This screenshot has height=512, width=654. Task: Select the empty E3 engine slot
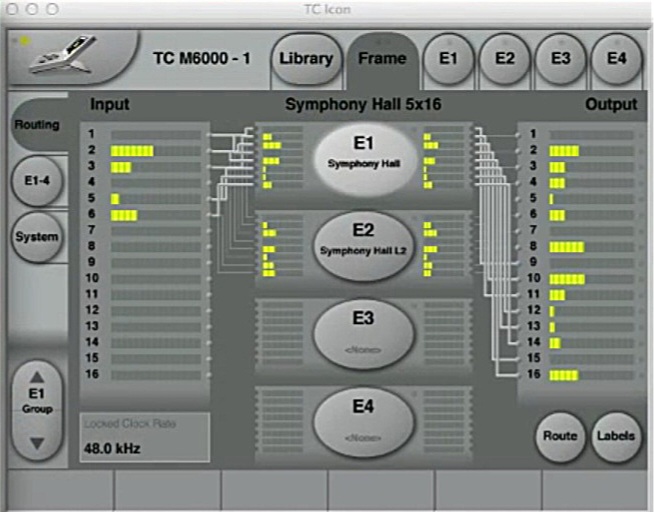[363, 331]
